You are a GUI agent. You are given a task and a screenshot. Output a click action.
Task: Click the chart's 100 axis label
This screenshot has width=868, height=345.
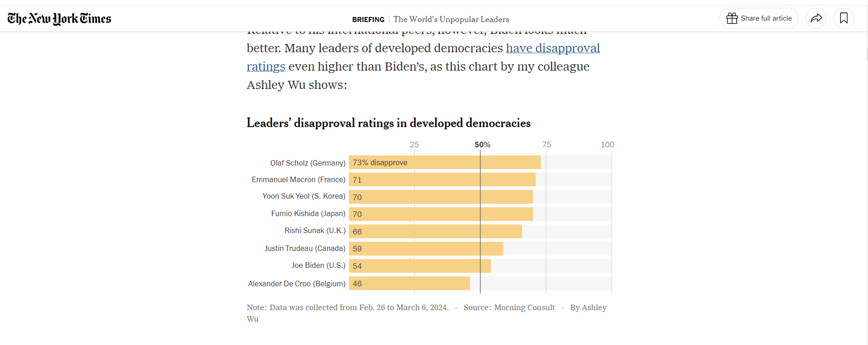point(607,145)
